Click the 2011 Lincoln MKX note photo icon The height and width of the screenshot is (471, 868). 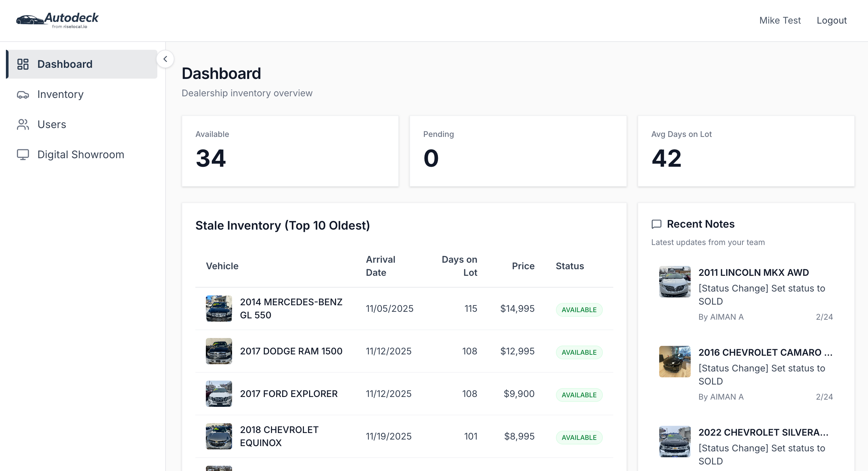tap(674, 282)
